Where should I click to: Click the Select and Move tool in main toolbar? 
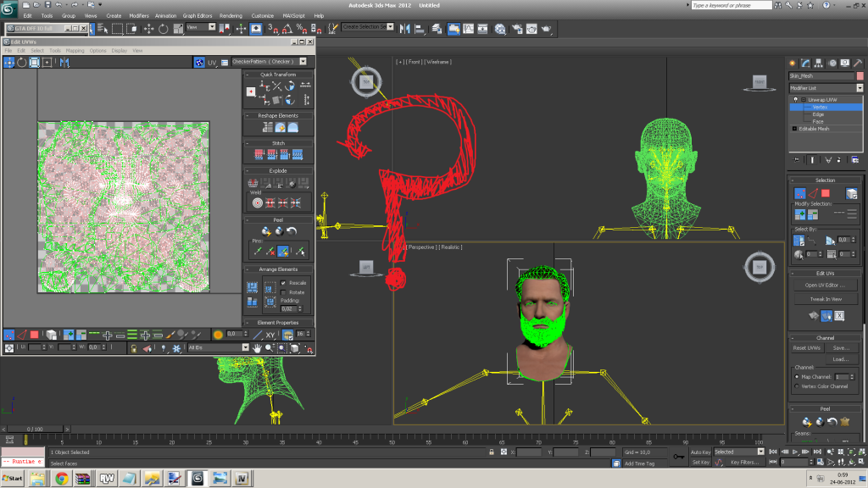click(x=149, y=29)
